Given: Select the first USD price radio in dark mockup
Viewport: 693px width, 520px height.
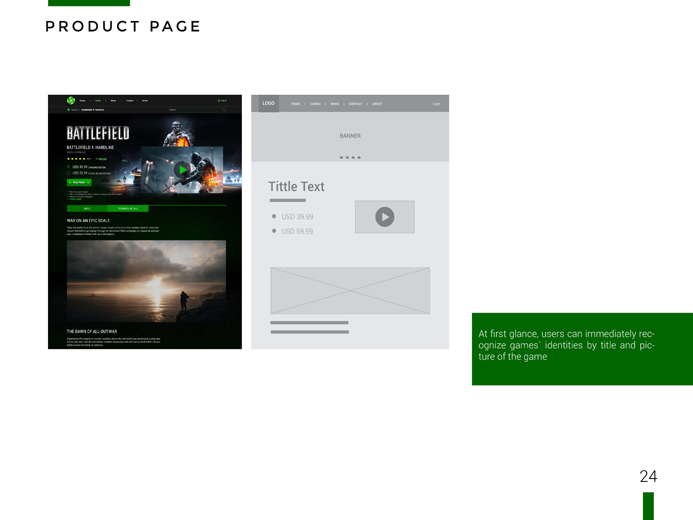Looking at the screenshot, I should pyautogui.click(x=69, y=167).
